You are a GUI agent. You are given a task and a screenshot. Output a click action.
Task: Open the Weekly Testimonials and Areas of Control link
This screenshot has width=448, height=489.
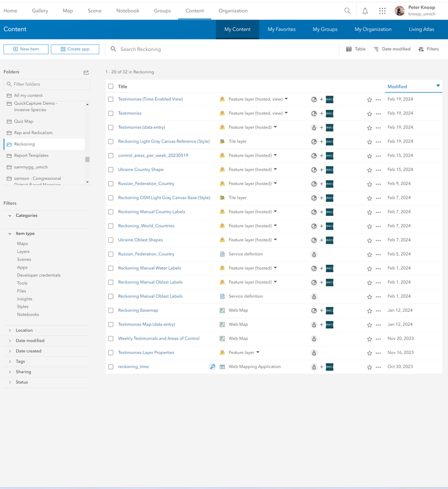point(158,338)
